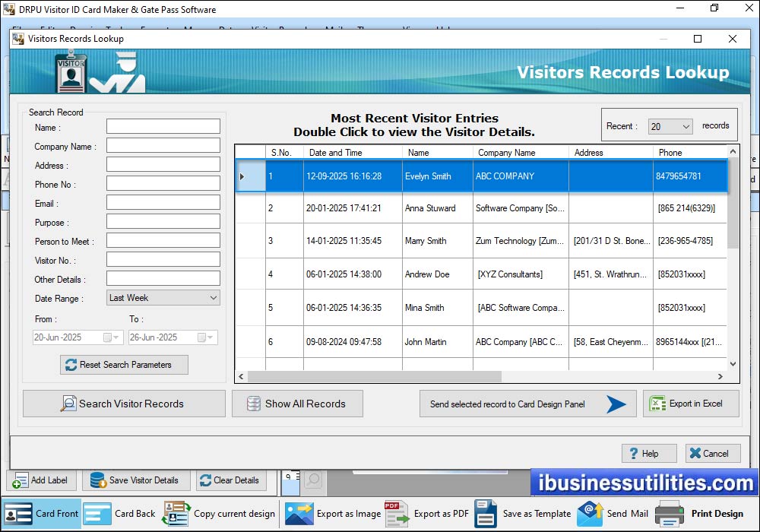Select the Print Design icon
This screenshot has width=760, height=532.
(x=670, y=515)
